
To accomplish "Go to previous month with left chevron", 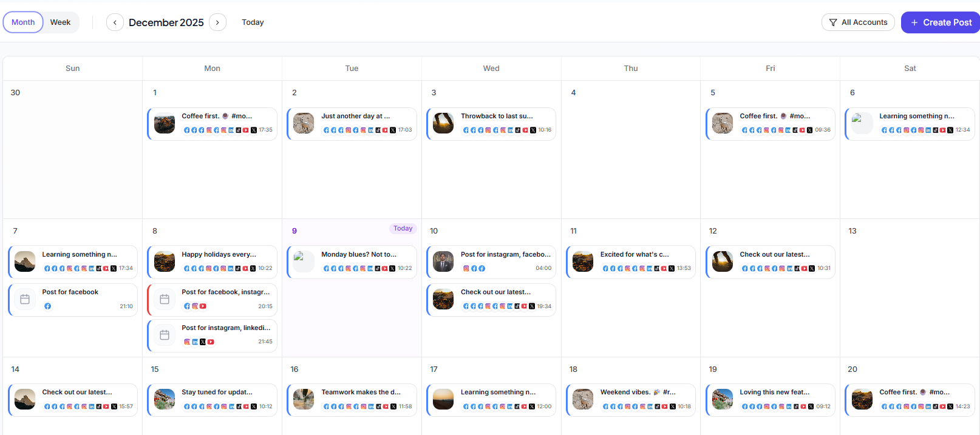I will 115,22.
